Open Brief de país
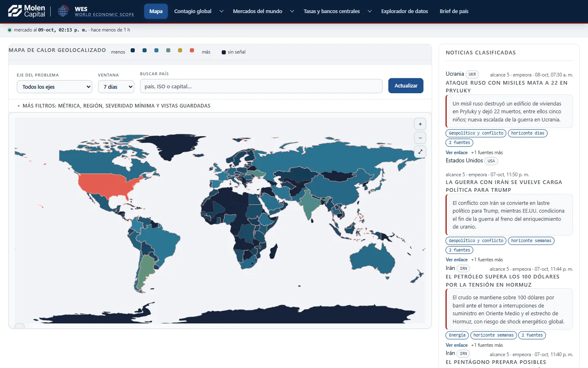This screenshot has height=368, width=588. (454, 11)
